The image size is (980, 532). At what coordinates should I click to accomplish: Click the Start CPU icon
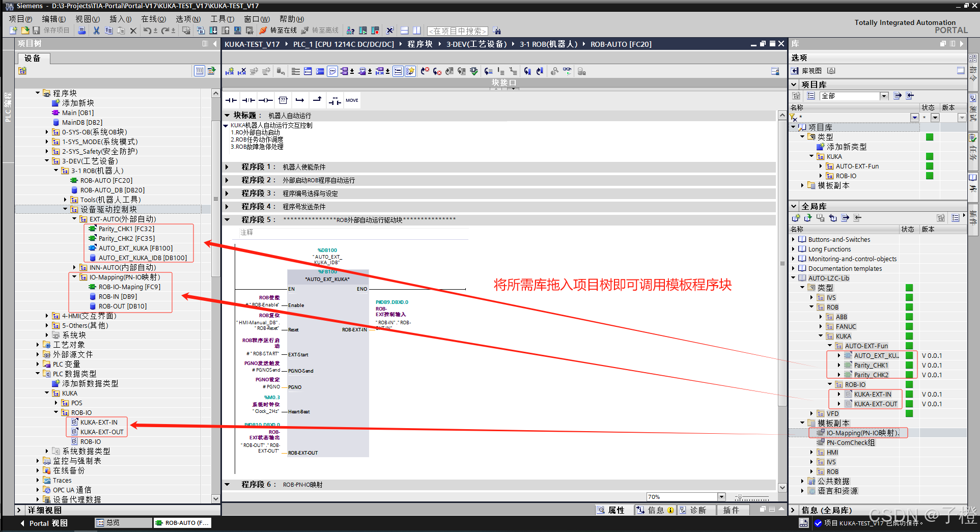click(363, 31)
